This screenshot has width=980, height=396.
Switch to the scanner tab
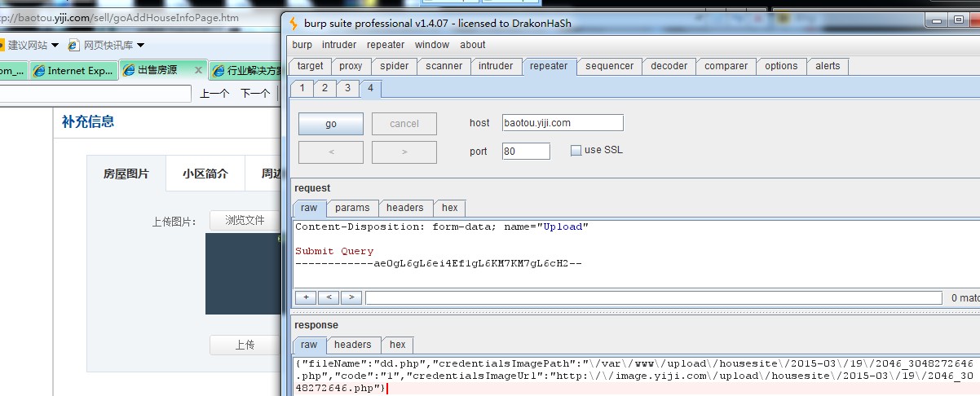pyautogui.click(x=444, y=66)
